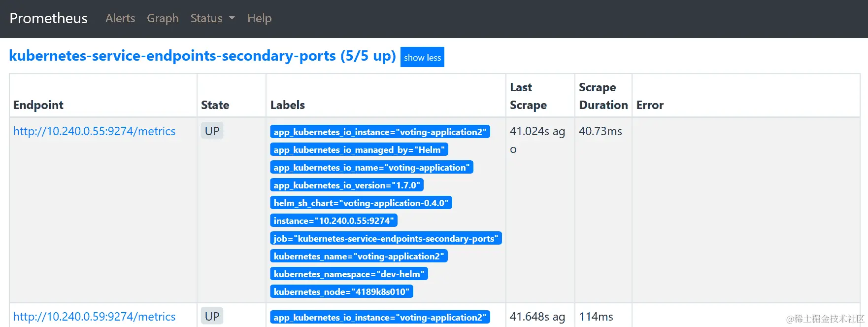Open the Help menu item
Image resolution: width=868 pixels, height=327 pixels.
click(260, 18)
